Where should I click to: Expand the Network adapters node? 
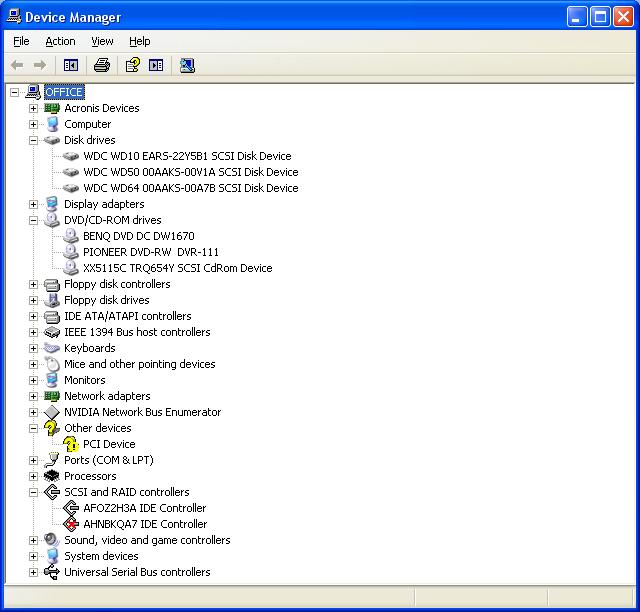pyautogui.click(x=33, y=396)
